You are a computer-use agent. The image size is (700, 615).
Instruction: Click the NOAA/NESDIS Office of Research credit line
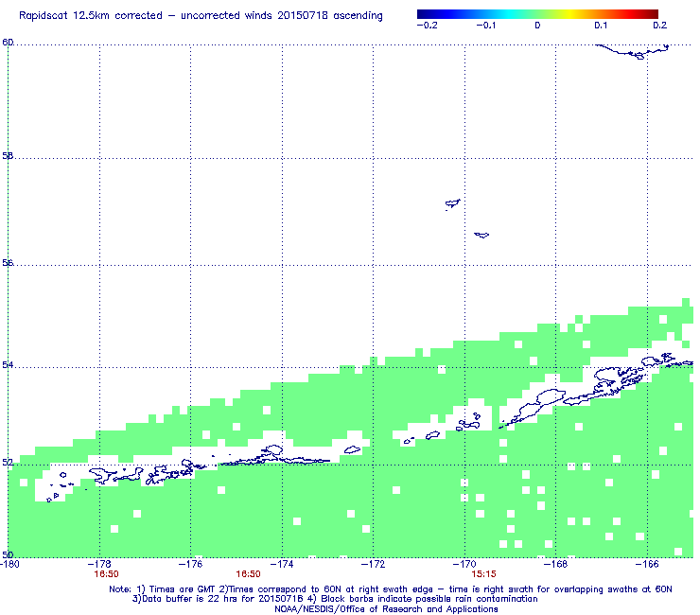[x=386, y=609]
